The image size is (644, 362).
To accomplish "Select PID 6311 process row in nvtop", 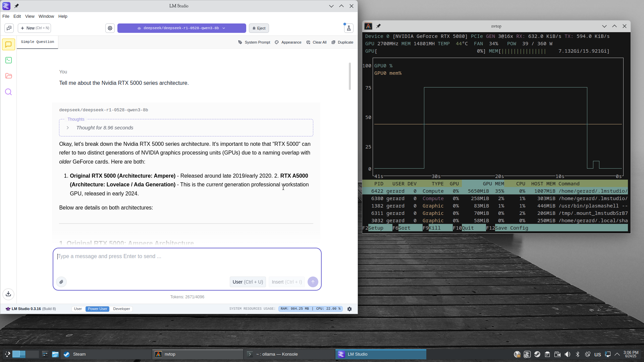I will click(495, 213).
